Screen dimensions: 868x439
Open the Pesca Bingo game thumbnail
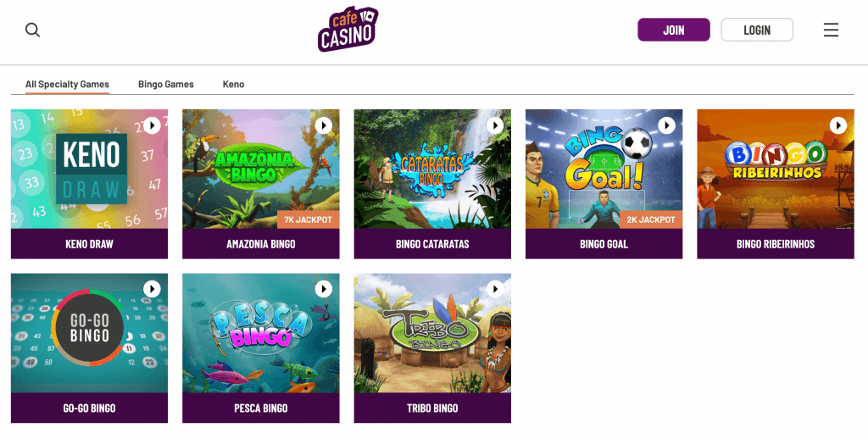pos(261,333)
